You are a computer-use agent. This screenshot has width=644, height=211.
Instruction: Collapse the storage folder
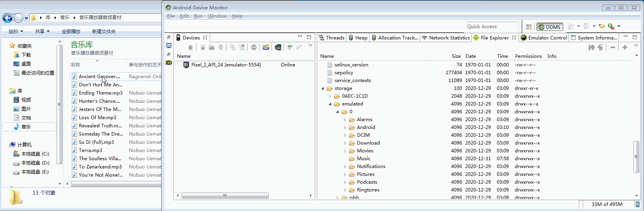(323, 88)
